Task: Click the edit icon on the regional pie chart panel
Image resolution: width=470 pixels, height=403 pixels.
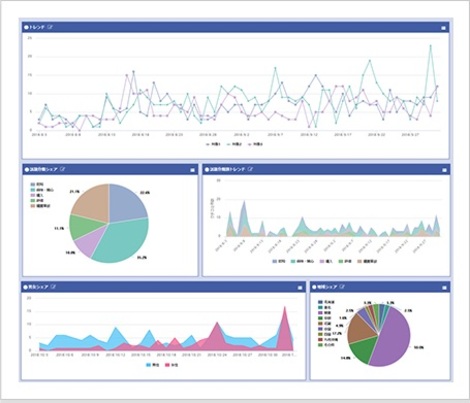Action: pyautogui.click(x=342, y=287)
